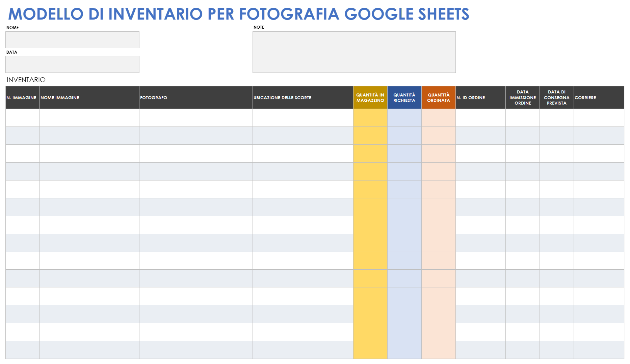This screenshot has height=364, width=630.
Task: Click the DATA DI CONSEGNA PREVISTA header
Action: pyautogui.click(x=557, y=97)
